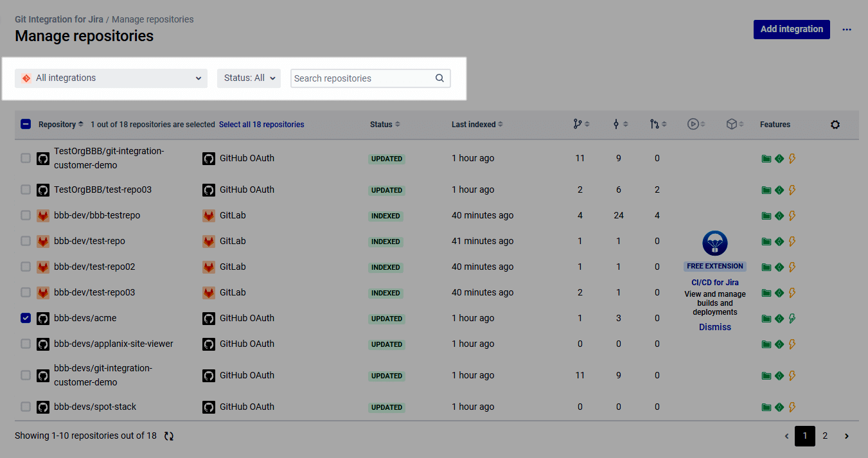Open the table settings gear icon
The image size is (868, 458).
(835, 125)
